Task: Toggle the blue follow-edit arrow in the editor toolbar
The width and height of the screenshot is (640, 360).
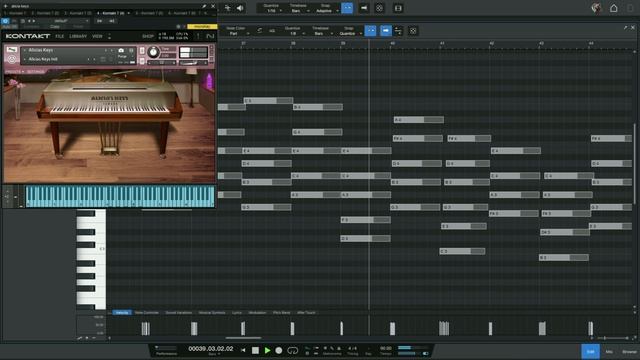Action: tap(386, 31)
